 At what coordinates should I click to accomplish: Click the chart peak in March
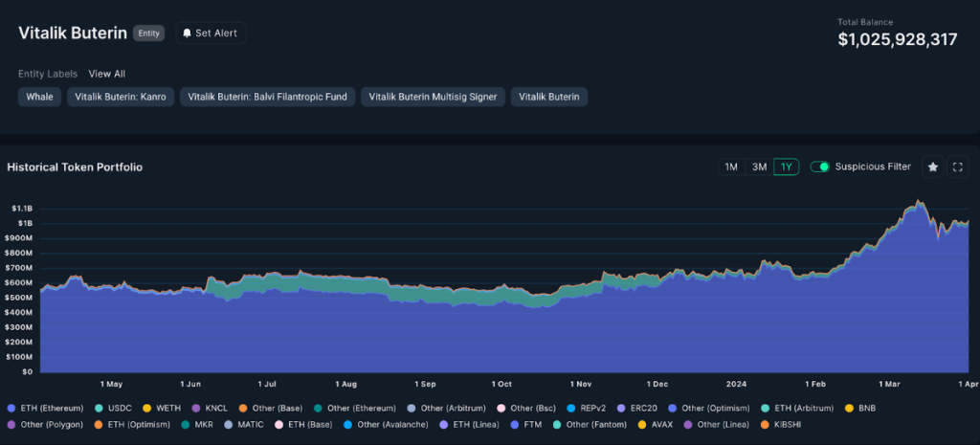tap(918, 201)
